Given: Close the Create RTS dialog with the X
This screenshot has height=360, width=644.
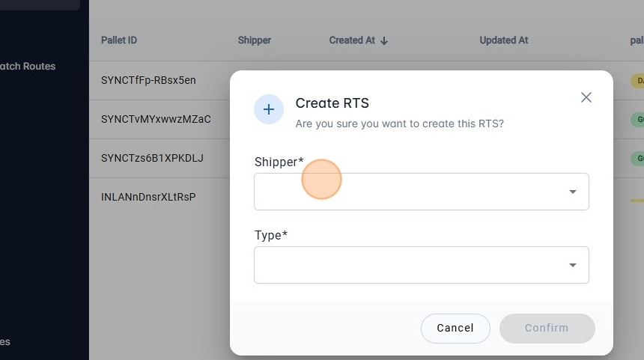Looking at the screenshot, I should (x=586, y=97).
